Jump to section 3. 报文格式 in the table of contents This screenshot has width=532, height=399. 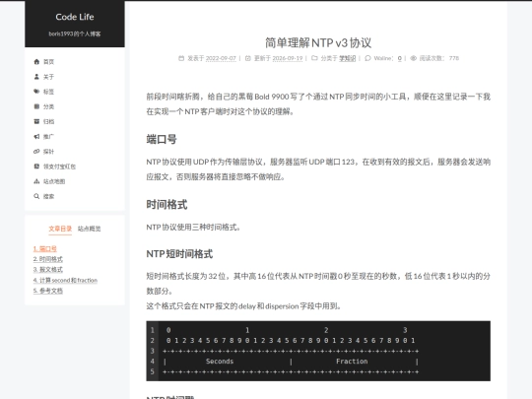pos(48,270)
